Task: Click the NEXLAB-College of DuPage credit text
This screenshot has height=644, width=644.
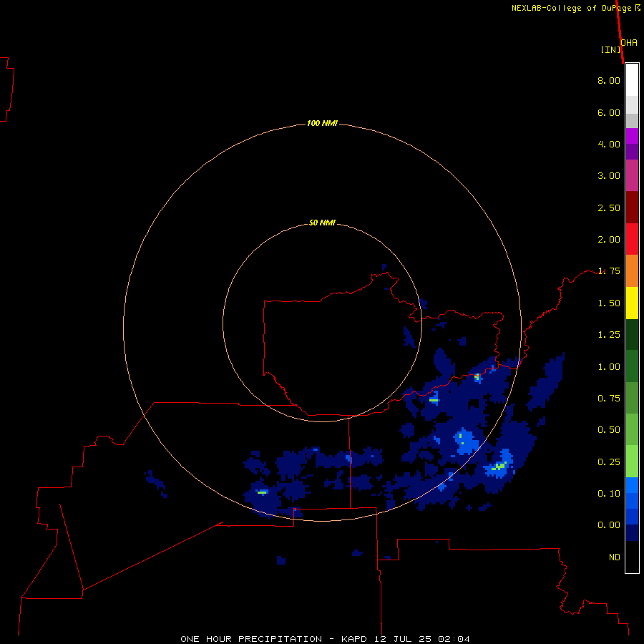Action: (576, 8)
